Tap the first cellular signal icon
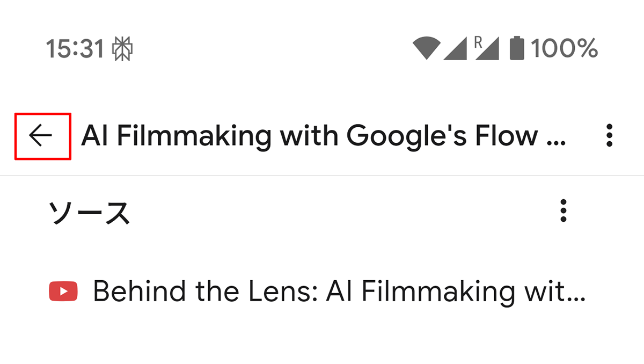The height and width of the screenshot is (364, 644). click(455, 49)
